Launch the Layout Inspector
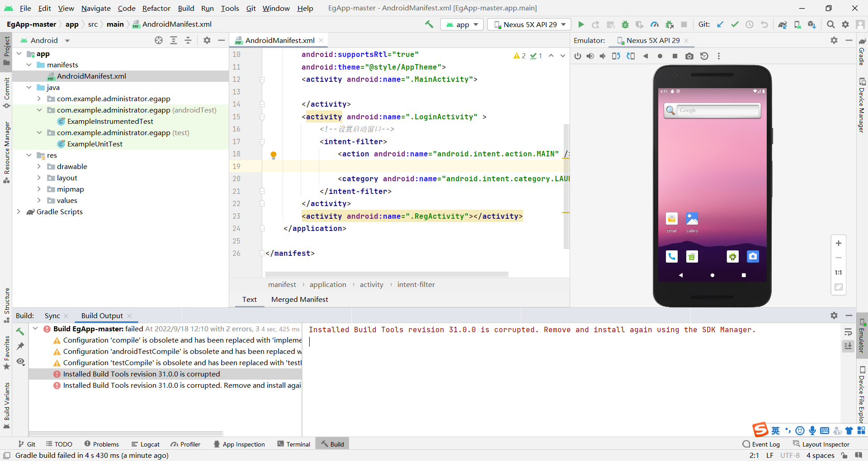 pos(826,444)
